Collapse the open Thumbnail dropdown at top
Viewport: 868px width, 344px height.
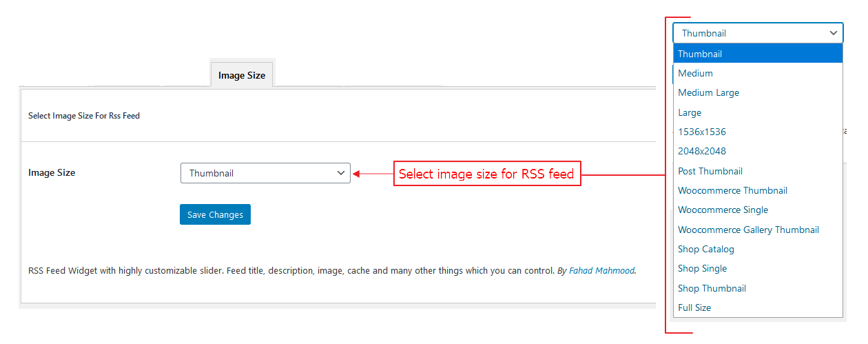[x=758, y=33]
